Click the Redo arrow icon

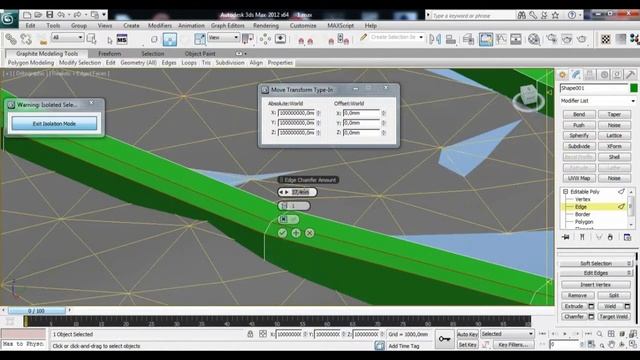[x=77, y=15]
